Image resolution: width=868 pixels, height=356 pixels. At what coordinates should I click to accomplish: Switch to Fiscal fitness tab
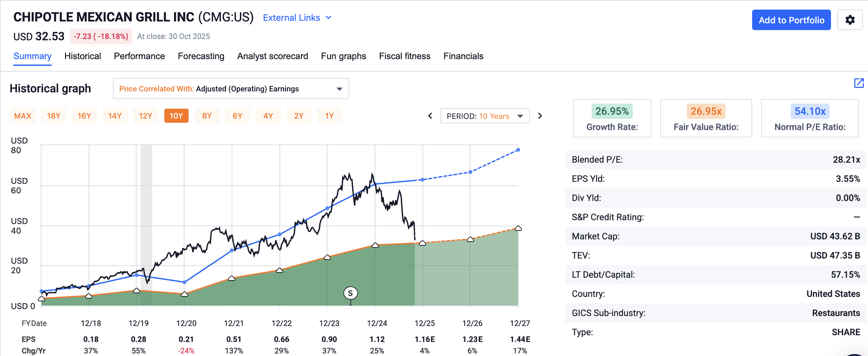(x=404, y=56)
